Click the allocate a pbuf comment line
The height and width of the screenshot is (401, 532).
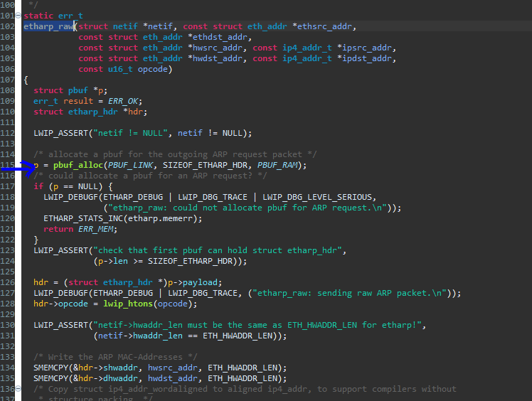coord(175,155)
